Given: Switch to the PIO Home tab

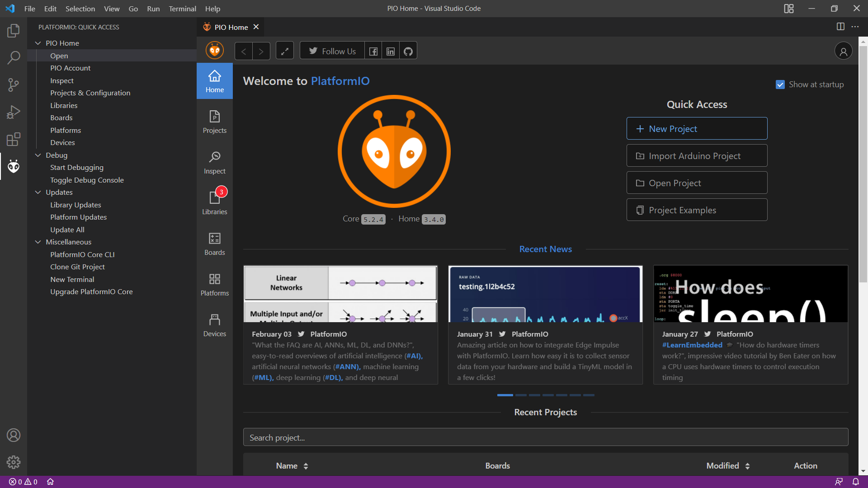Looking at the screenshot, I should coord(231,27).
